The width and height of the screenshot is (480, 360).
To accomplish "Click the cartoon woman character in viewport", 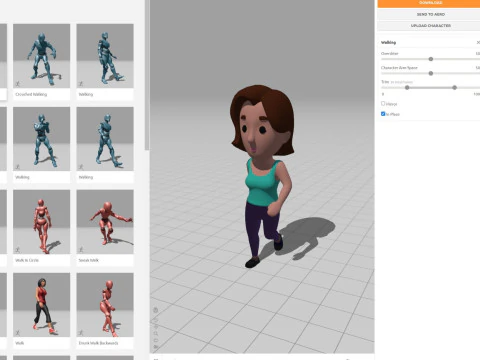I will (x=262, y=176).
